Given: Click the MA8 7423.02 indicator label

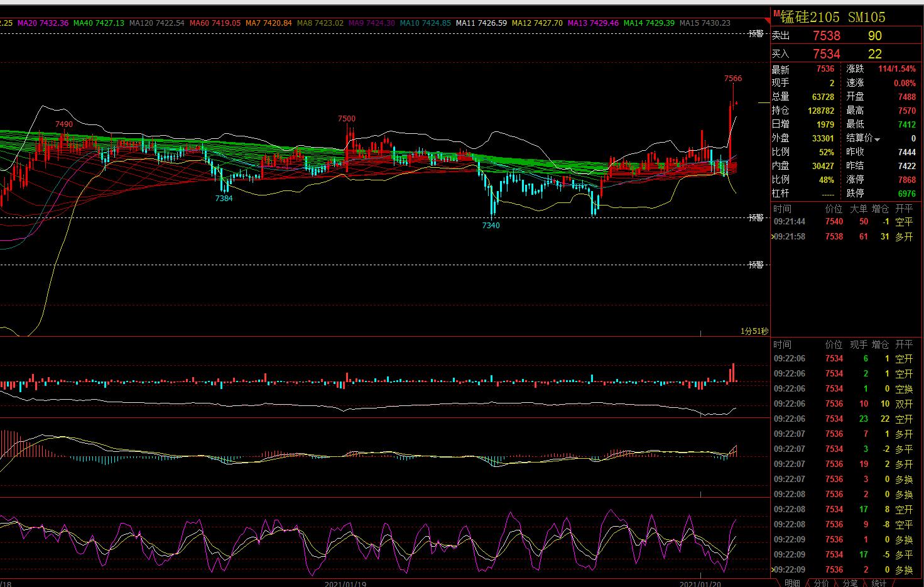Looking at the screenshot, I should click(320, 23).
